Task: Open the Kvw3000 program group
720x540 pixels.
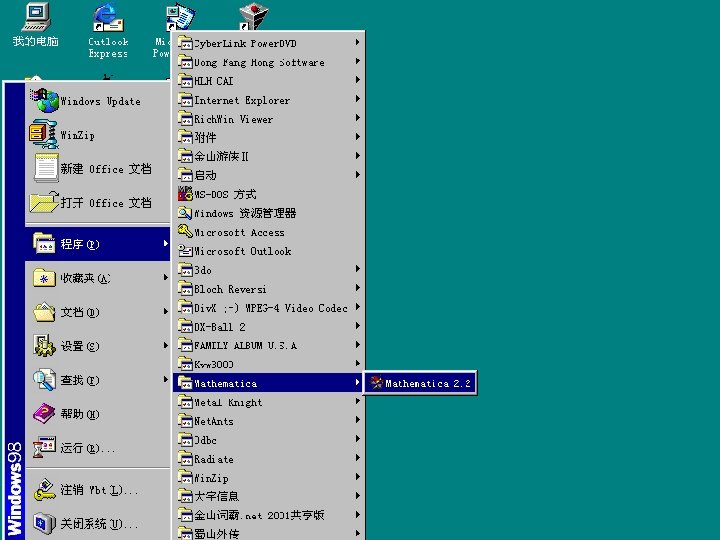Action: (269, 364)
